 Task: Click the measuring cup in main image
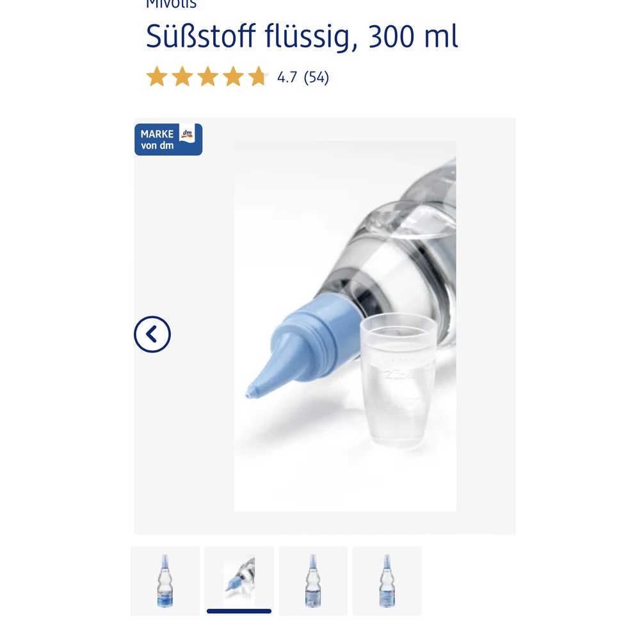[398, 380]
